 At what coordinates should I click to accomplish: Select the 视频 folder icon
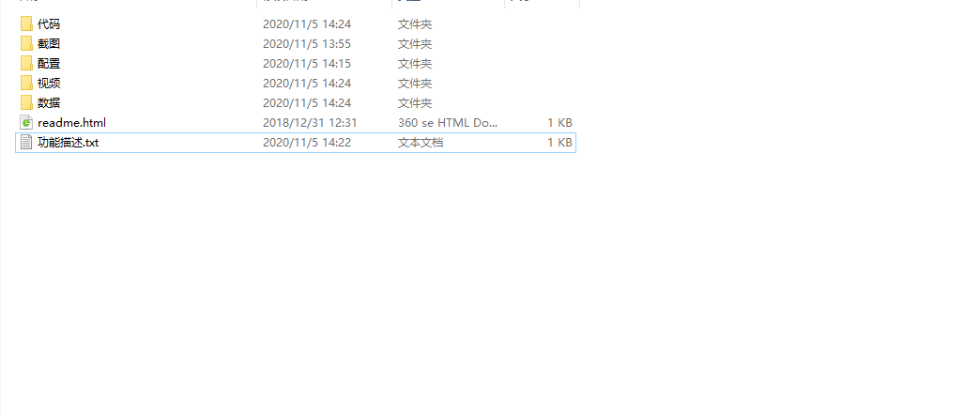[x=26, y=84]
